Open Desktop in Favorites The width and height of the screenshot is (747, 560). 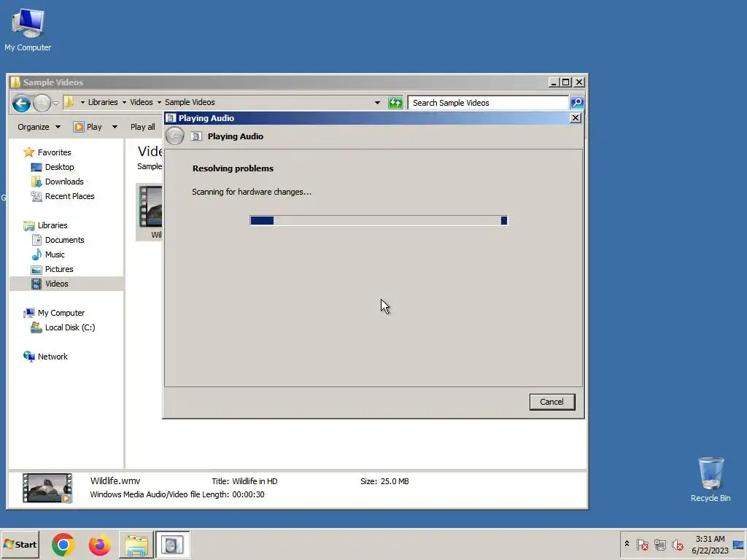pos(60,167)
